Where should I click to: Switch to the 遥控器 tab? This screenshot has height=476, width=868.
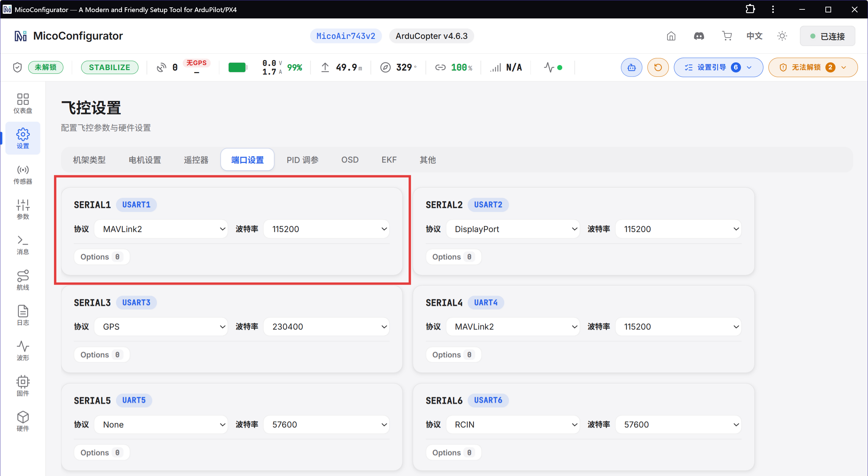(196, 160)
